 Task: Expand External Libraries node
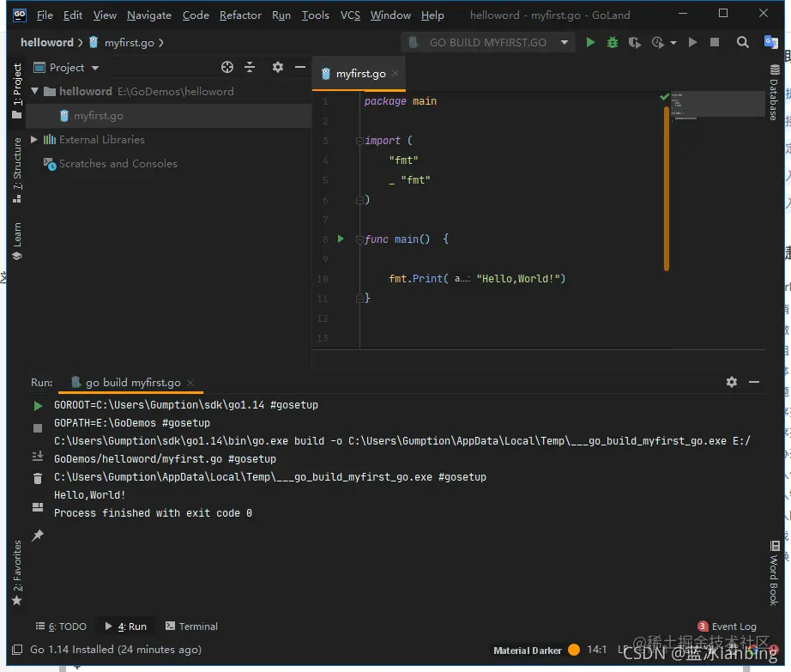(33, 139)
